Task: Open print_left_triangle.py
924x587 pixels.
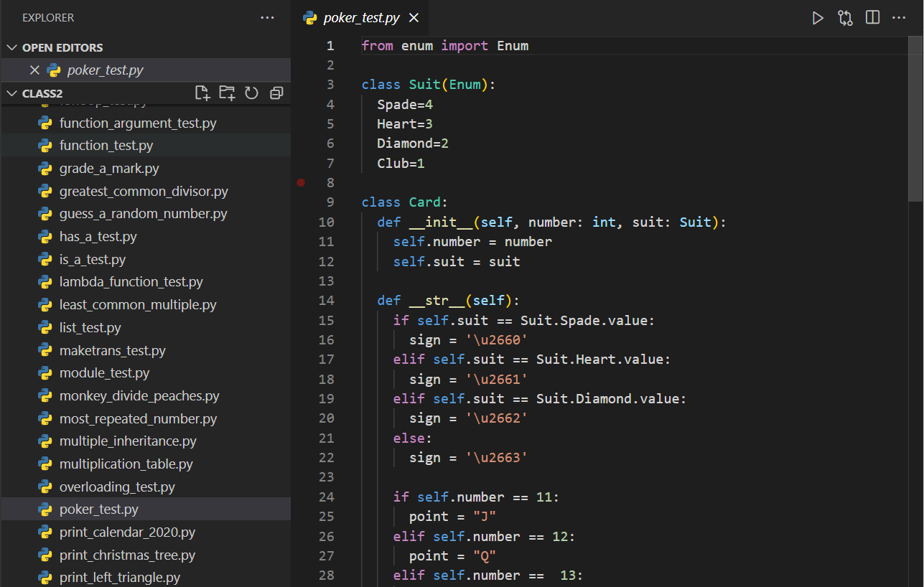Action: 145,578
